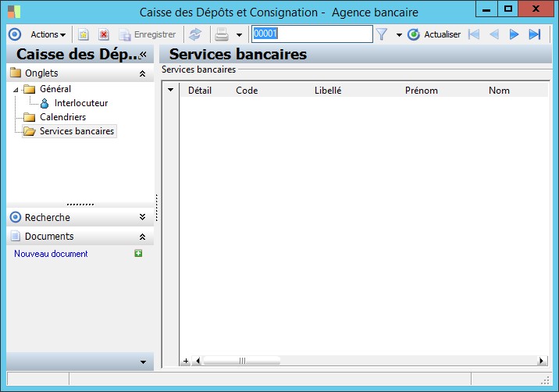Viewport: 559px width, 392px height.
Task: Collapse the left panel with double chevron
Action: [x=144, y=54]
